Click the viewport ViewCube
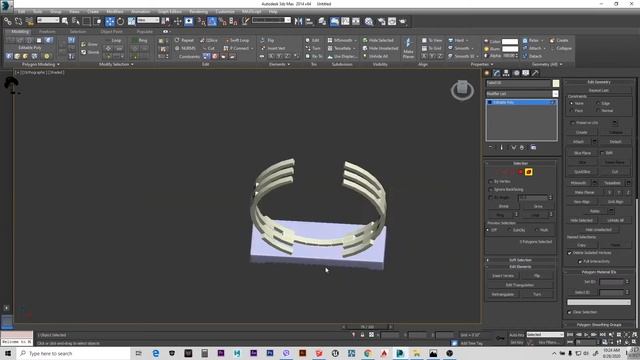This screenshot has width=640, height=360. pos(462,90)
